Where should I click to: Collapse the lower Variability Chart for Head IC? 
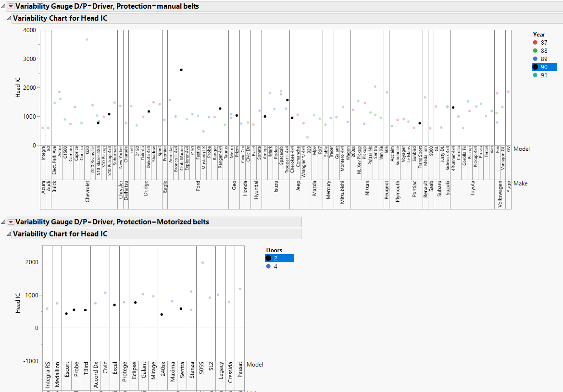point(9,234)
